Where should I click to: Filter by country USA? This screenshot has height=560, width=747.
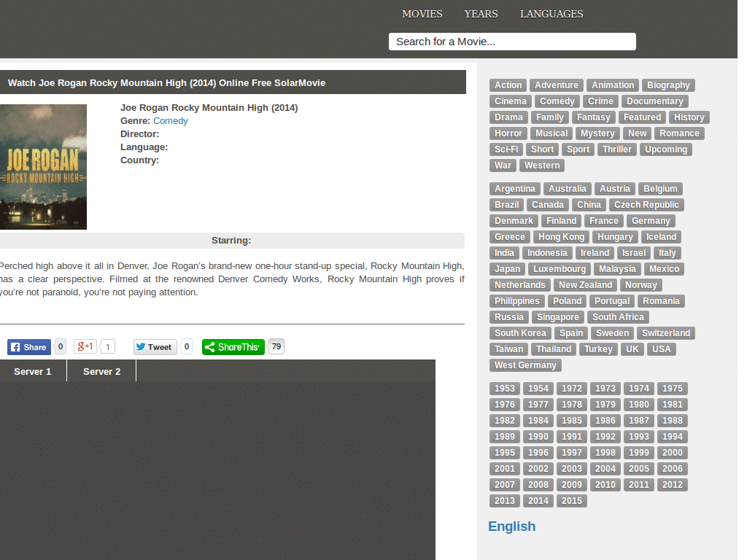pos(661,349)
